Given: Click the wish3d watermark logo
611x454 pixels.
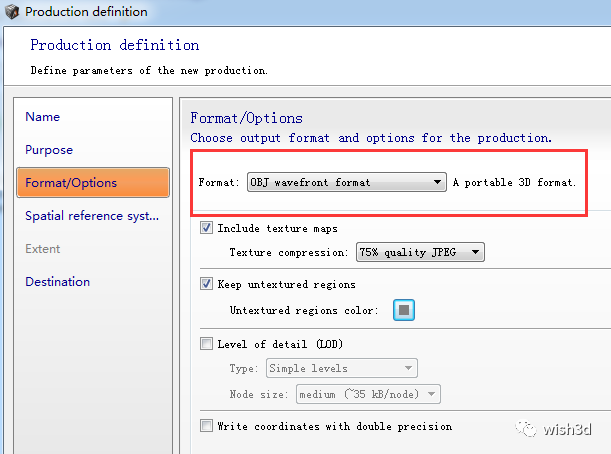Looking at the screenshot, I should (x=553, y=429).
